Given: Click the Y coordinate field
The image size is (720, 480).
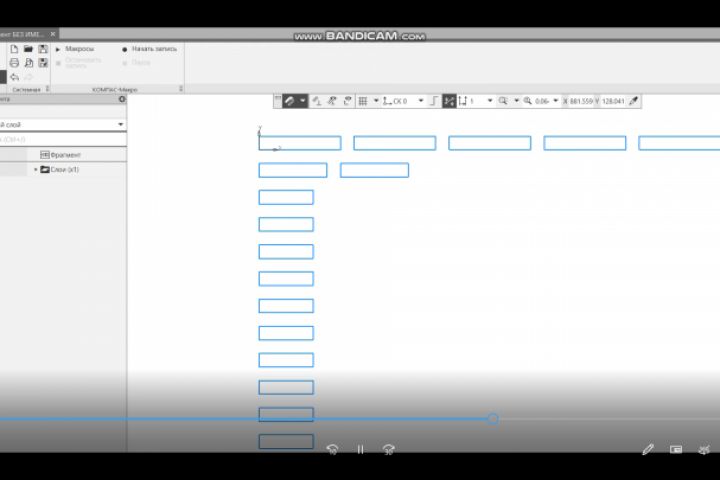Looking at the screenshot, I should (613, 101).
